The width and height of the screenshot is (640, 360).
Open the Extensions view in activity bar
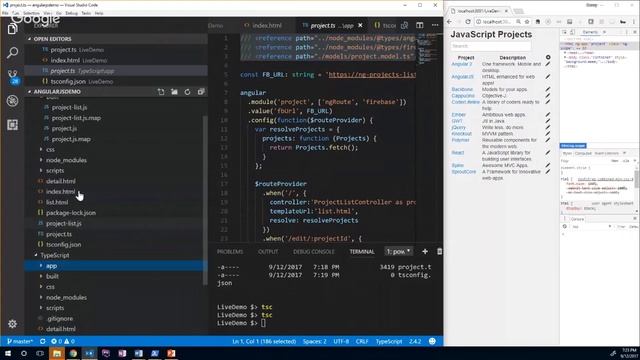(x=12, y=124)
